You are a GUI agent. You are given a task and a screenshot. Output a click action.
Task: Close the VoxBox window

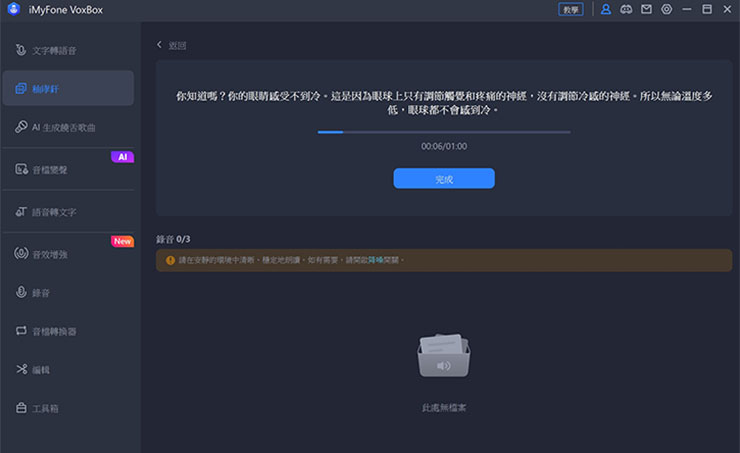pyautogui.click(x=727, y=9)
